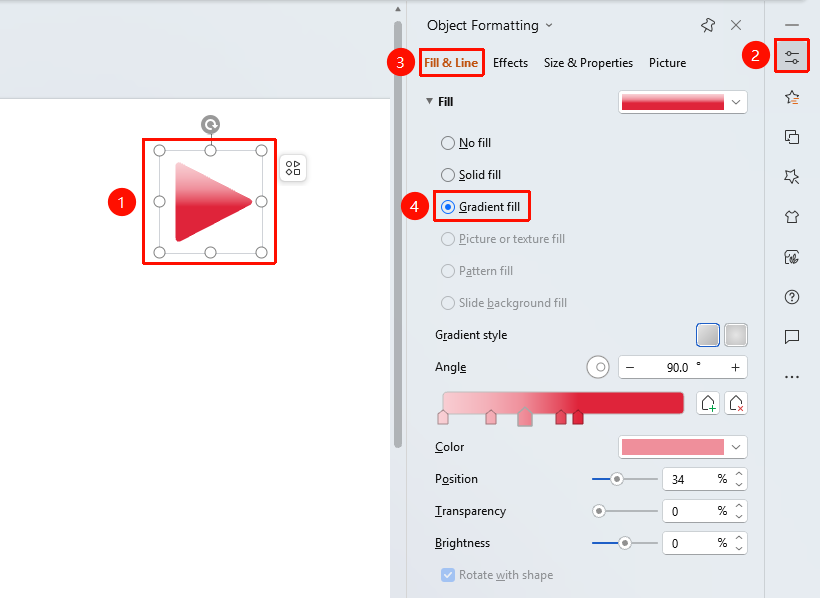Open the slide transition overlapping-squares icon
Viewport: 820px width, 598px height.
tap(792, 137)
